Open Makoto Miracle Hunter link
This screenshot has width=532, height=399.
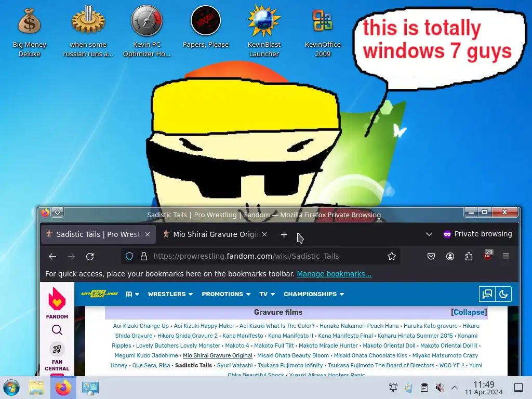[x=328, y=345]
